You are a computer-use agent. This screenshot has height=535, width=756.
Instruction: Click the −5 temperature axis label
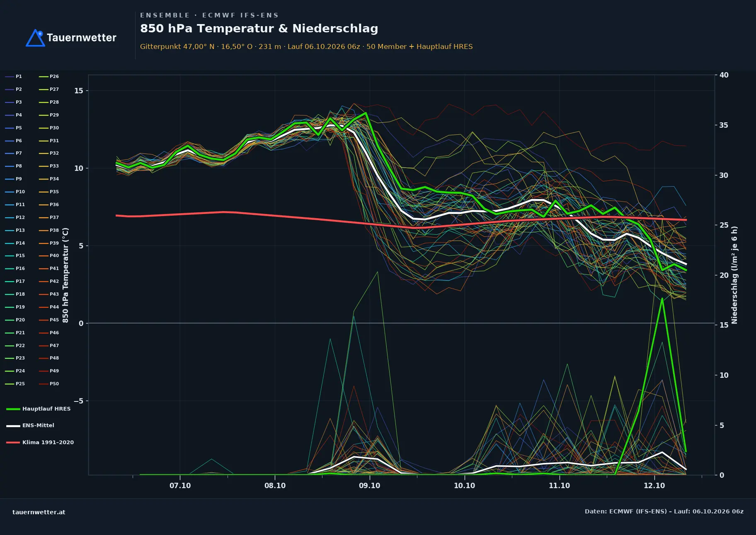click(x=78, y=401)
